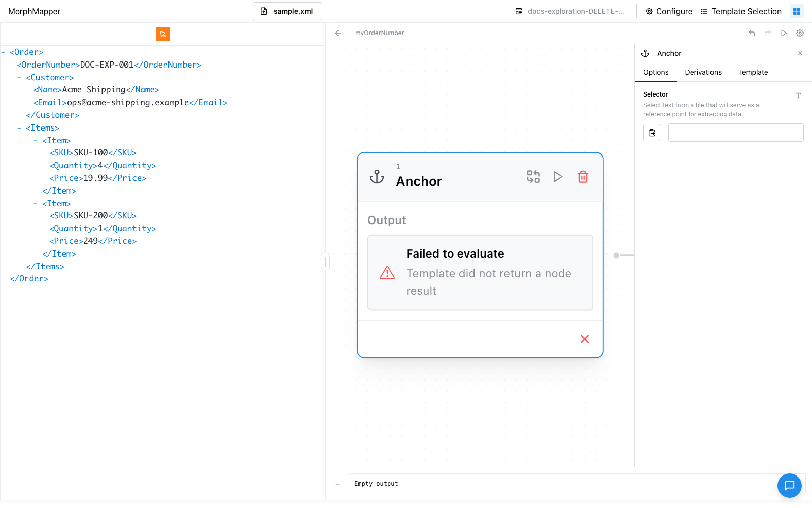Viewport: 812px width, 508px height.
Task: Click the Name value Acme Shipping
Action: point(94,90)
